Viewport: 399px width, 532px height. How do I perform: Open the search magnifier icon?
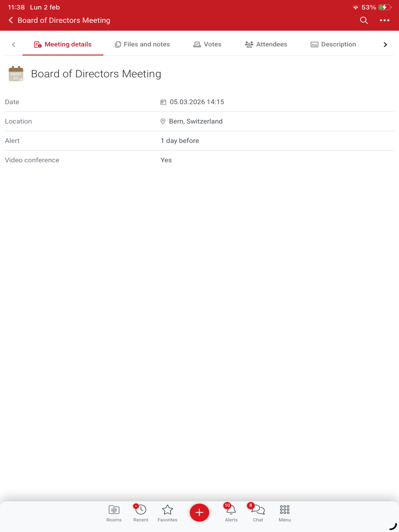coord(364,20)
